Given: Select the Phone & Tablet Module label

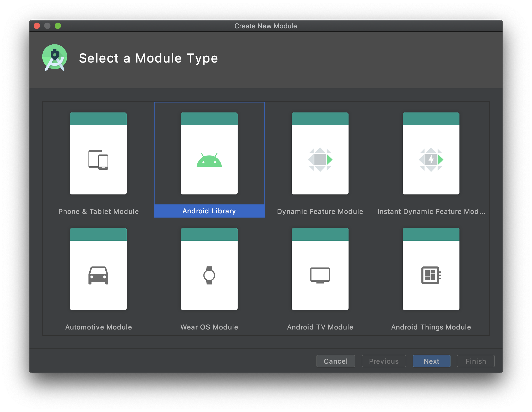Looking at the screenshot, I should click(98, 212).
